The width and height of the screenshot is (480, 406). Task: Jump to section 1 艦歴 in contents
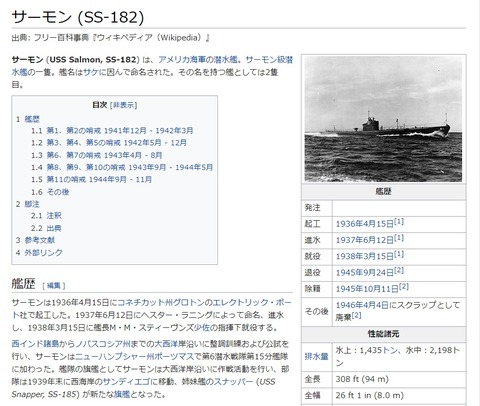click(x=32, y=119)
